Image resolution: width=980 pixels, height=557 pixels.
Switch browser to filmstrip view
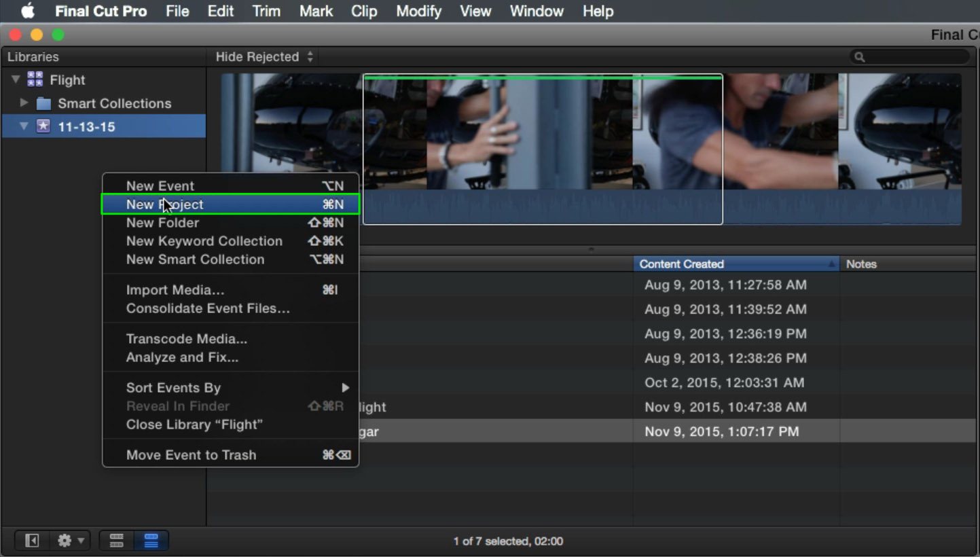click(117, 541)
